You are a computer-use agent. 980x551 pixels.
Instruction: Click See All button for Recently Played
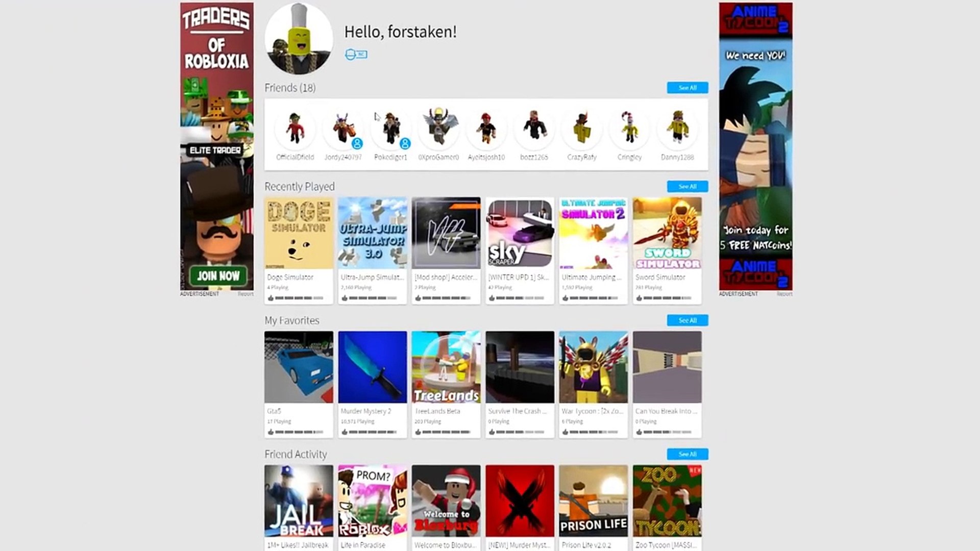[687, 186]
